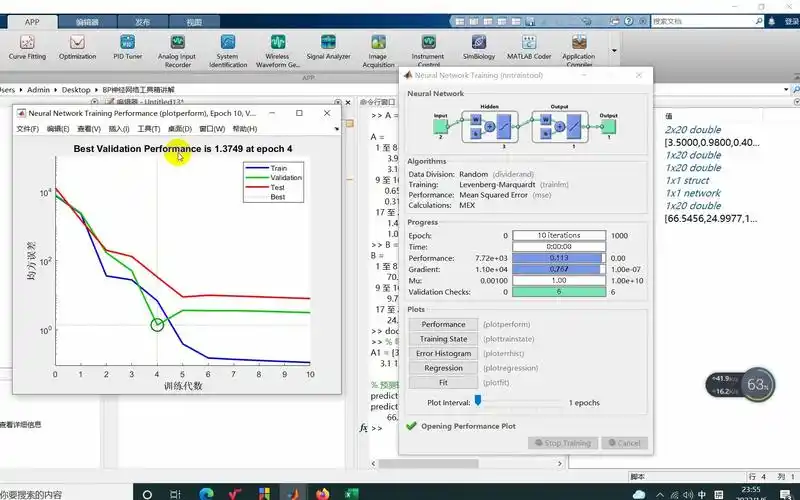Click the Firefox icon in taskbar

coord(322,493)
